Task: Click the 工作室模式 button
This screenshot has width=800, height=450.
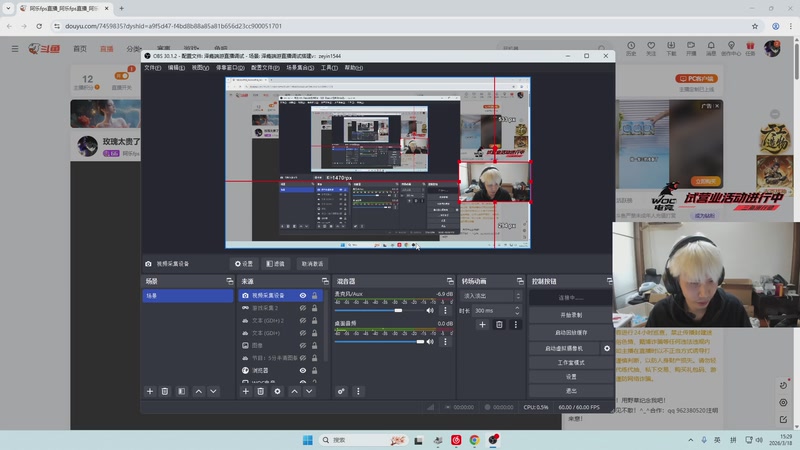Action: [570, 362]
